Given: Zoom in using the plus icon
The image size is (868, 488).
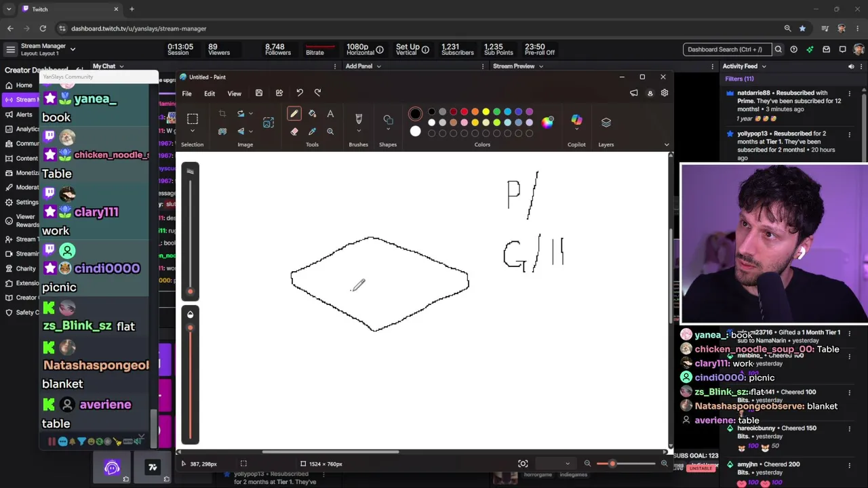Looking at the screenshot, I should click(664, 464).
